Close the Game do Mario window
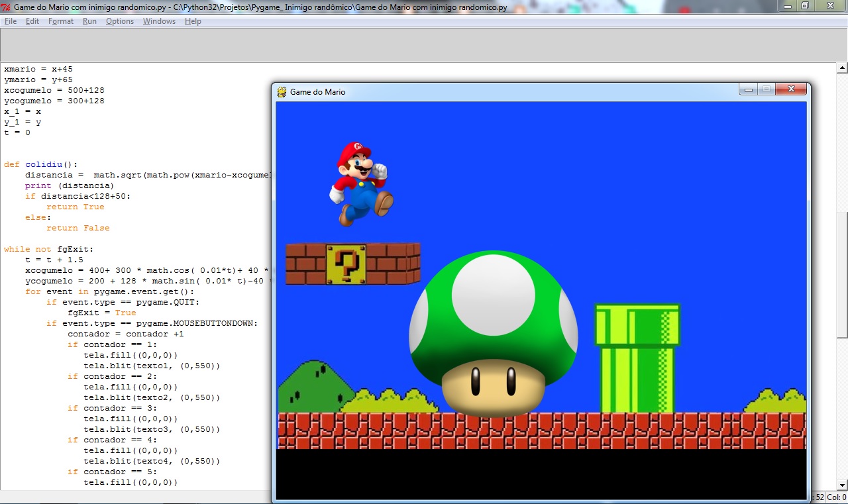Image resolution: width=848 pixels, height=504 pixels. (790, 89)
